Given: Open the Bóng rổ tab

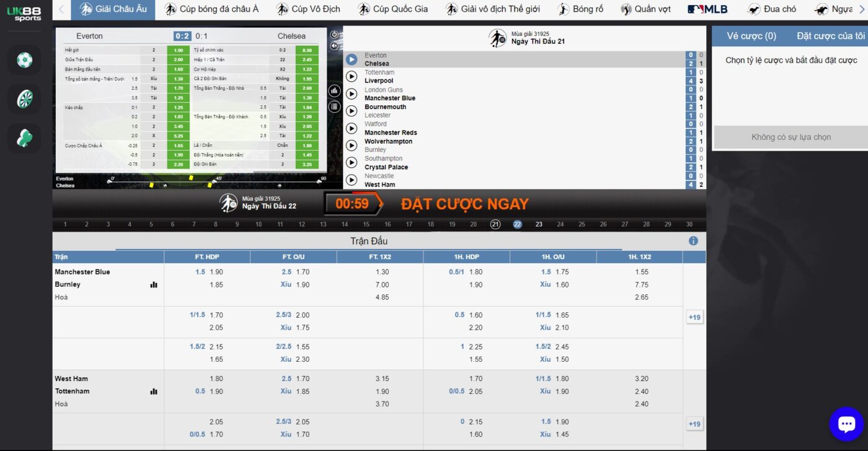Looking at the screenshot, I should (580, 9).
